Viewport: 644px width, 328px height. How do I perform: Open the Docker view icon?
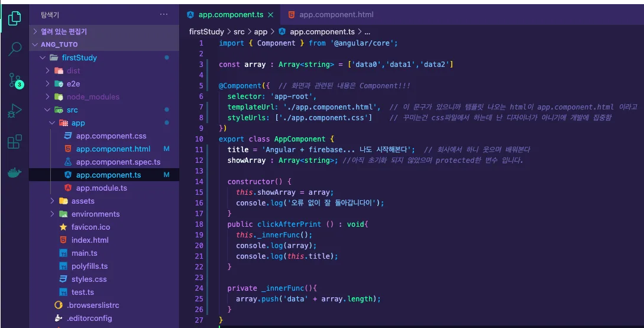[x=14, y=173]
